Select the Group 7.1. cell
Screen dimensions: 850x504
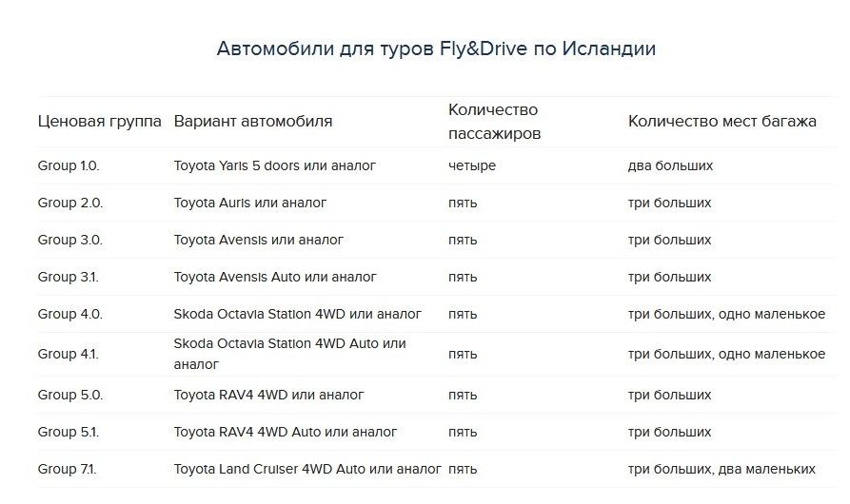pyautogui.click(x=68, y=469)
